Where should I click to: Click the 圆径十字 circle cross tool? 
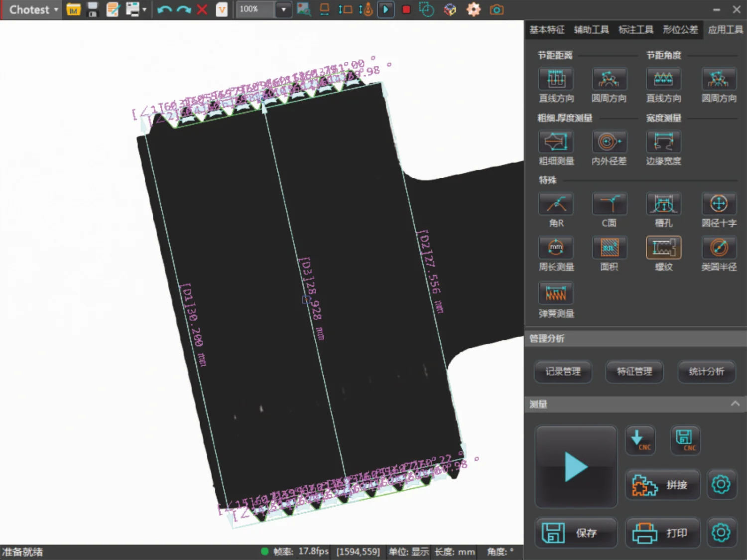tap(718, 204)
